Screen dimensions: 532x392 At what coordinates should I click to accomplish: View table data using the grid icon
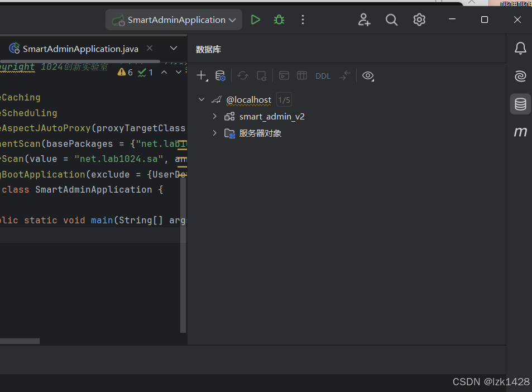(301, 75)
